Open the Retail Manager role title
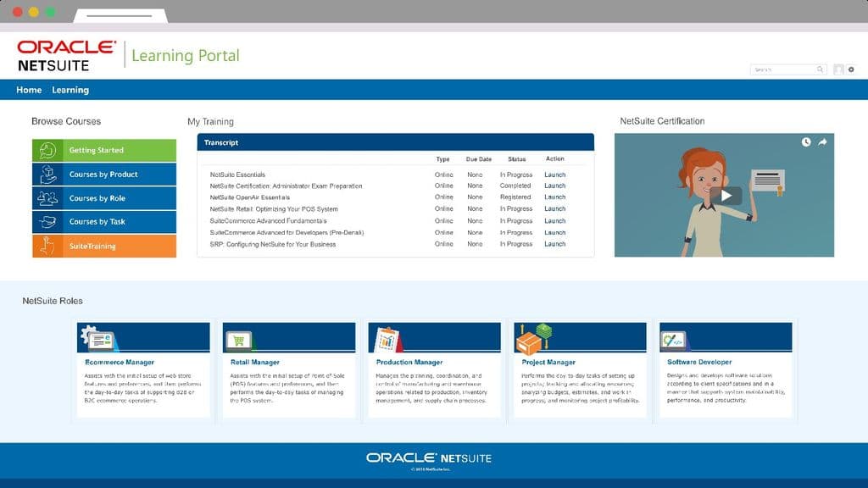Image resolution: width=868 pixels, height=488 pixels. (x=254, y=363)
